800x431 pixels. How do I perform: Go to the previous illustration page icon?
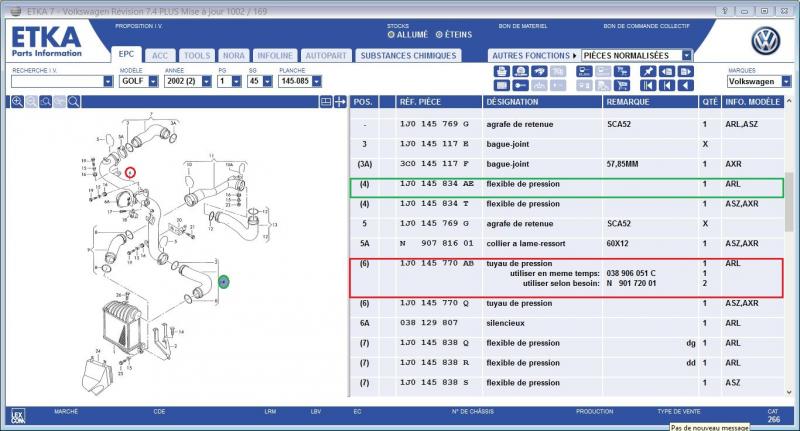click(667, 71)
